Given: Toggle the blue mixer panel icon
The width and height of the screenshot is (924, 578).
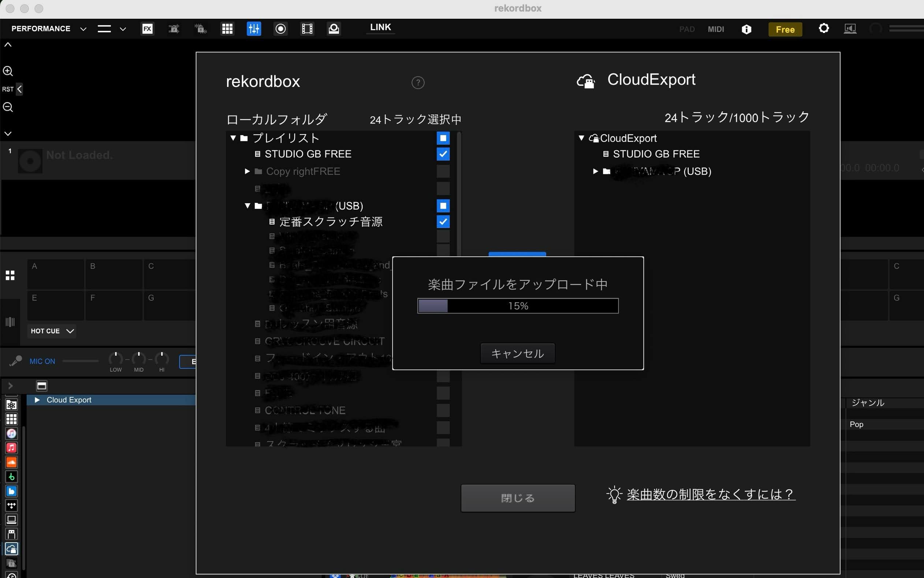Looking at the screenshot, I should click(254, 29).
